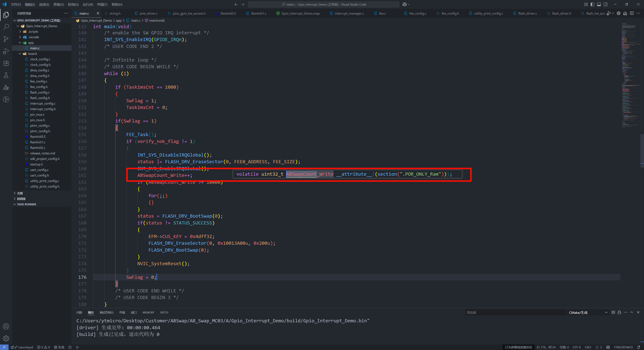Select utility_print_config.h in explorer
Viewport: 644px width, 350px height.
point(44,186)
